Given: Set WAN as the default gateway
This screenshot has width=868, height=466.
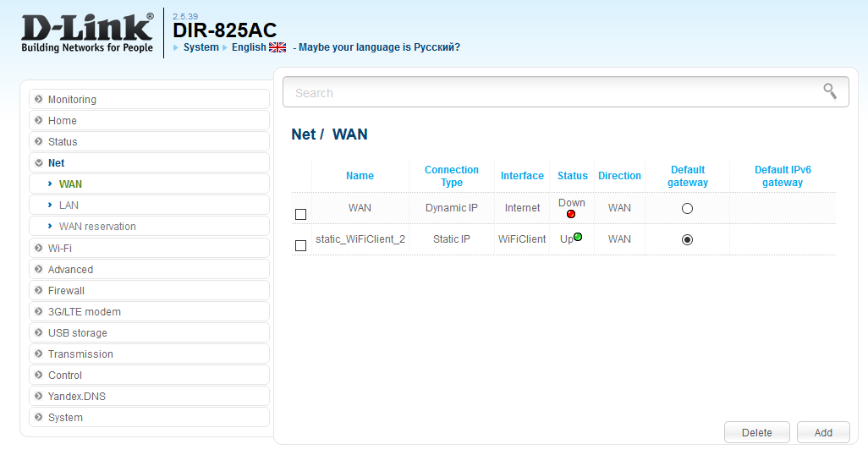Looking at the screenshot, I should [687, 208].
